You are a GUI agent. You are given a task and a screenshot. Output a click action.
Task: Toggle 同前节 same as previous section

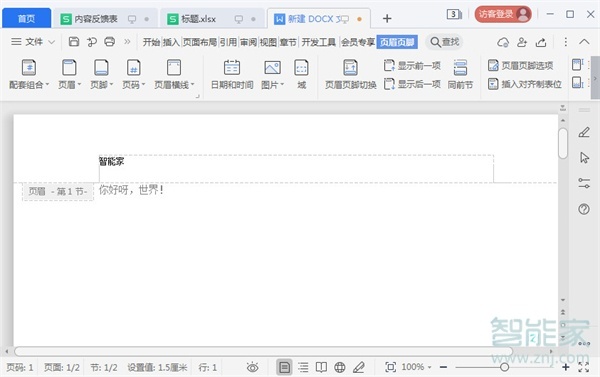(x=460, y=75)
